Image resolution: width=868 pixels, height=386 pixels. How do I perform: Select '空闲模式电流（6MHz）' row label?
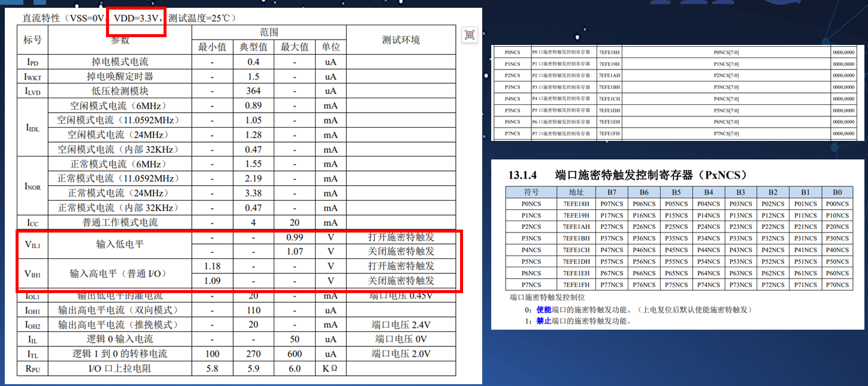(x=120, y=105)
